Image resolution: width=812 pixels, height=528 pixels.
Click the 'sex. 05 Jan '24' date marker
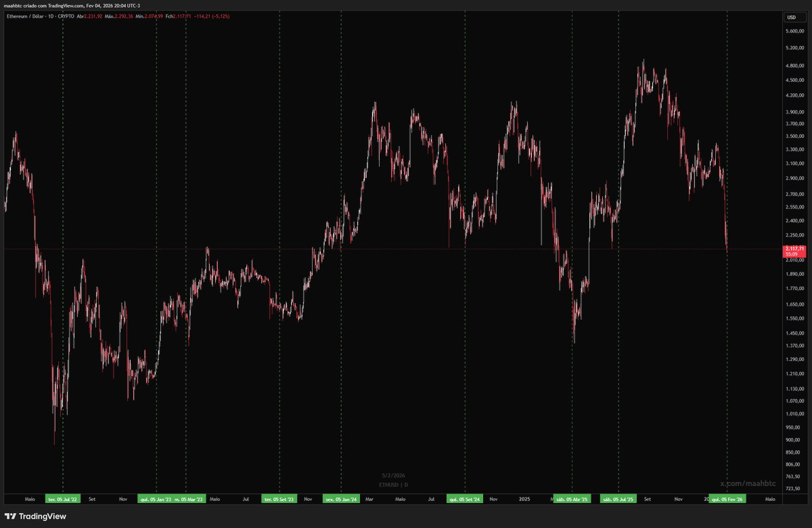click(x=341, y=499)
